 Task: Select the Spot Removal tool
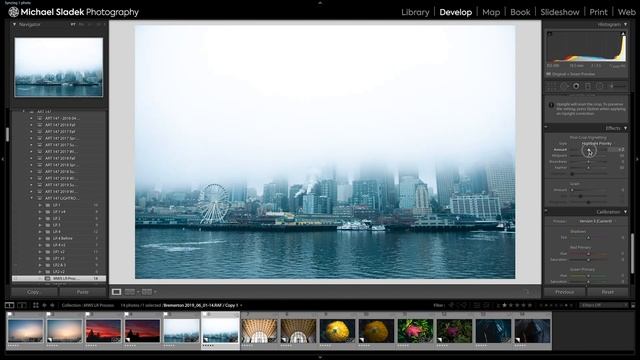click(564, 86)
